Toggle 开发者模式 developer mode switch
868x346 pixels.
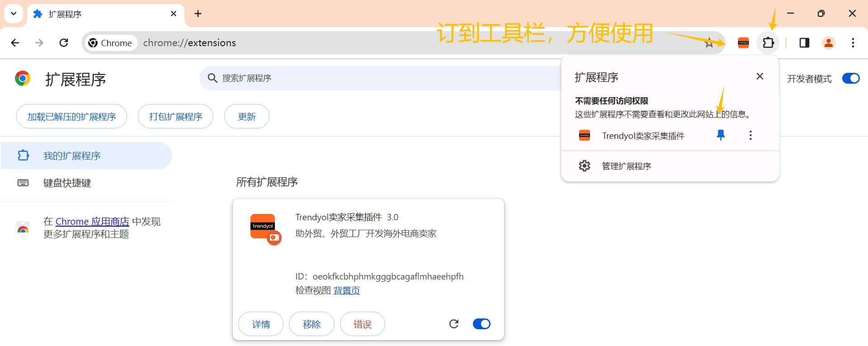coord(851,79)
